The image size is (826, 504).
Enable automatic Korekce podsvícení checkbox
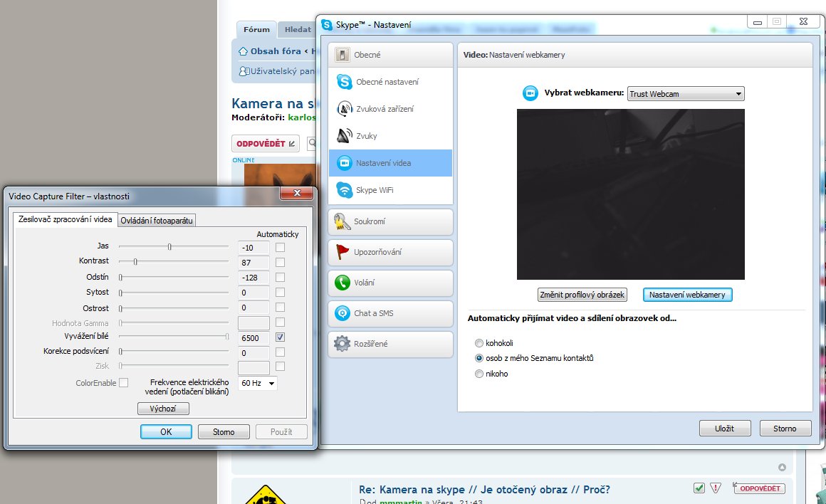click(281, 352)
